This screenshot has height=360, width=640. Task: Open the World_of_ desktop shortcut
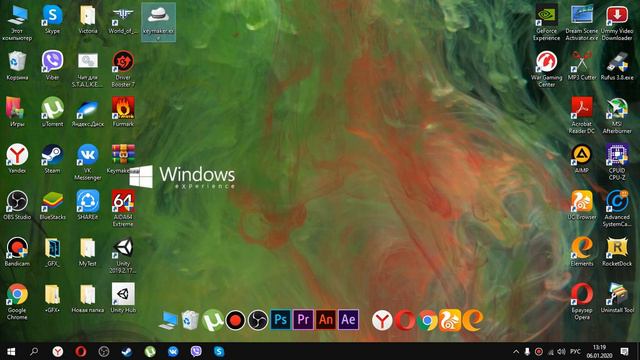(x=123, y=19)
